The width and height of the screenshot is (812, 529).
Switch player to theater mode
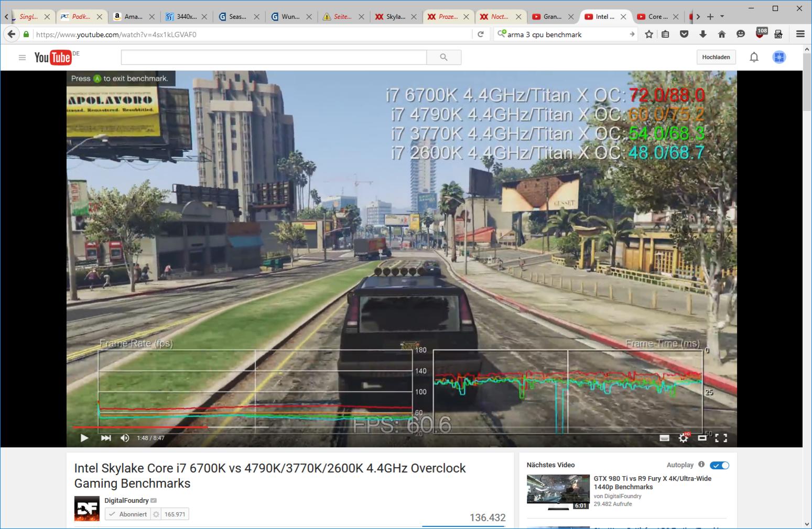(702, 438)
